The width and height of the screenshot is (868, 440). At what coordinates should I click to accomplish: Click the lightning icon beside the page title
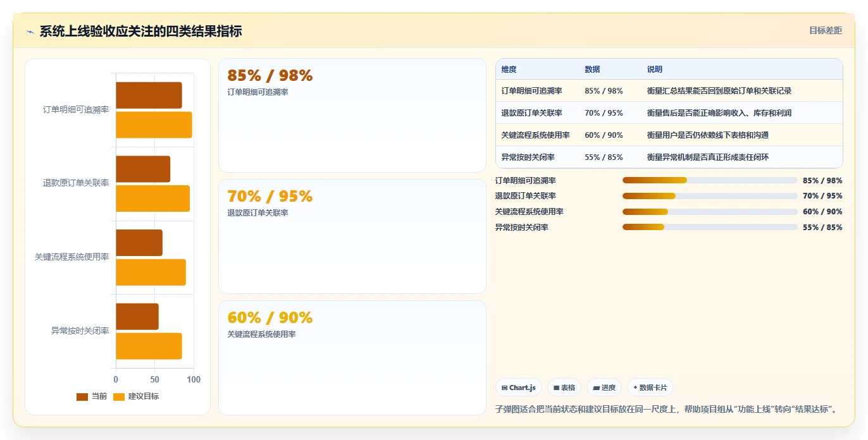point(30,32)
